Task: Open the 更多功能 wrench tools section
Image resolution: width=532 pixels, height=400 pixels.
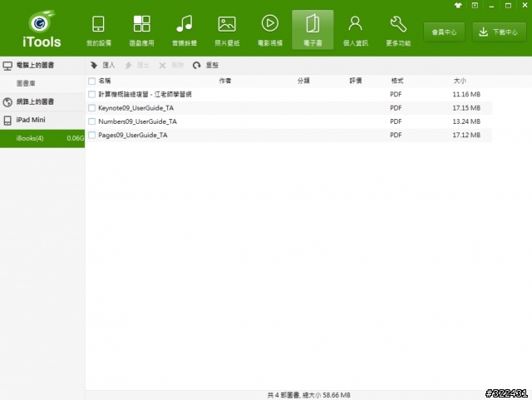Action: tap(398, 31)
